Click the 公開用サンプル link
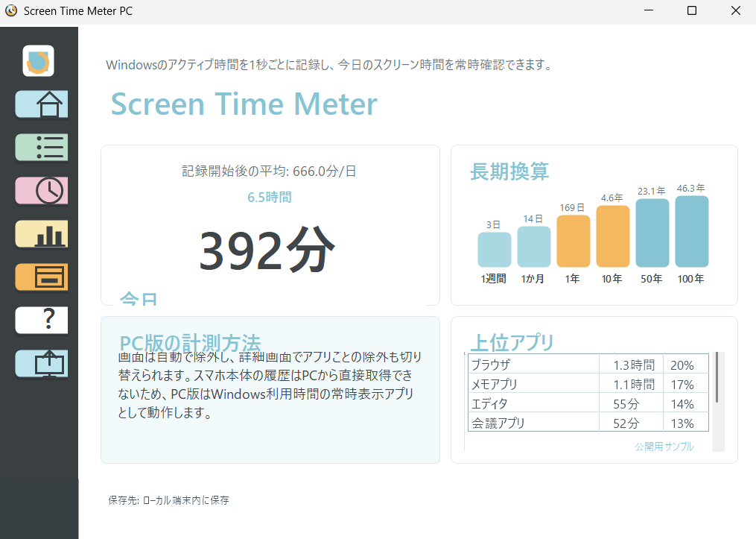Image resolution: width=756 pixels, height=539 pixels. click(x=664, y=447)
